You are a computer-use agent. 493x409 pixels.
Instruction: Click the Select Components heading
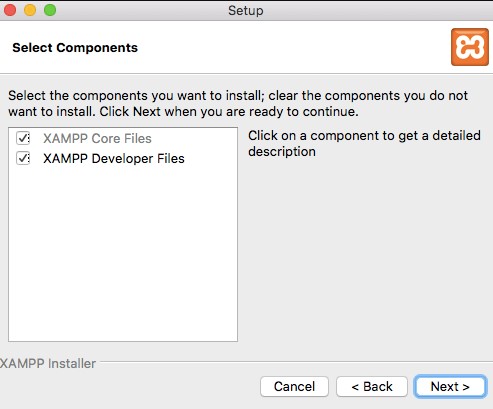coord(75,48)
